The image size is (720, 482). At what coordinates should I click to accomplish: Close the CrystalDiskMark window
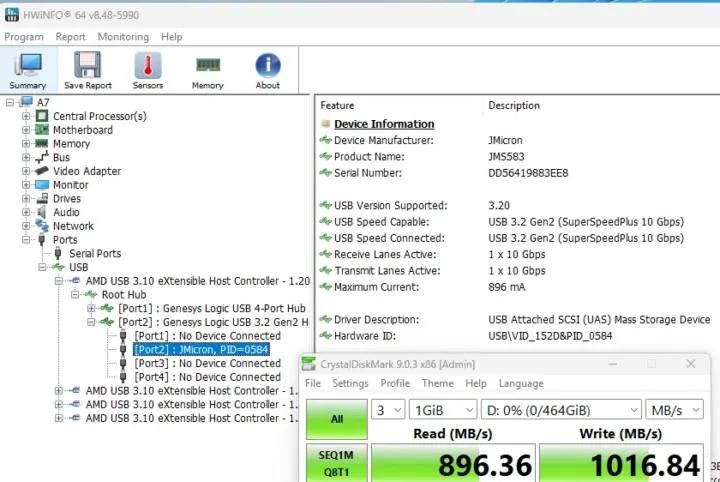coord(691,364)
